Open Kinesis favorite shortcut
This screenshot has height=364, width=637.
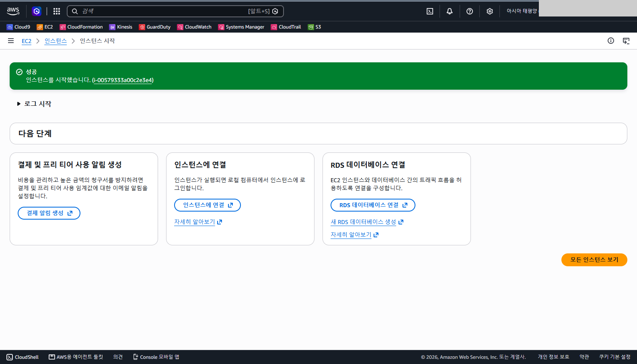coord(121,27)
